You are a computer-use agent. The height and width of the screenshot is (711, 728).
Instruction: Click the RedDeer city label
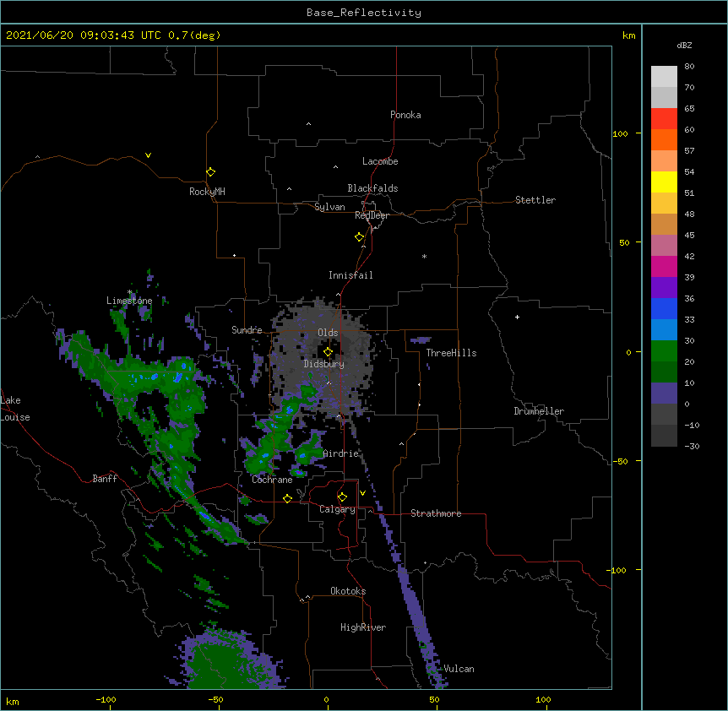pyautogui.click(x=372, y=215)
